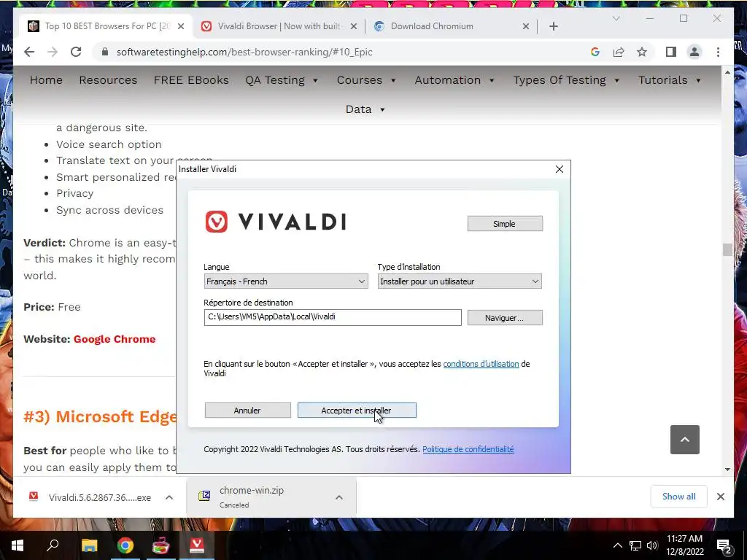
Task: Click the volume icon in system tray
Action: [x=652, y=545]
